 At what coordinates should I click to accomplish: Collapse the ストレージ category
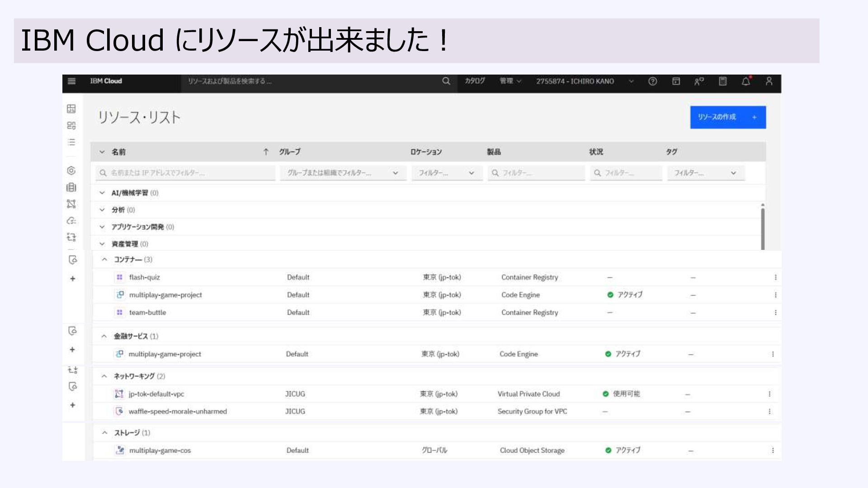pos(104,433)
